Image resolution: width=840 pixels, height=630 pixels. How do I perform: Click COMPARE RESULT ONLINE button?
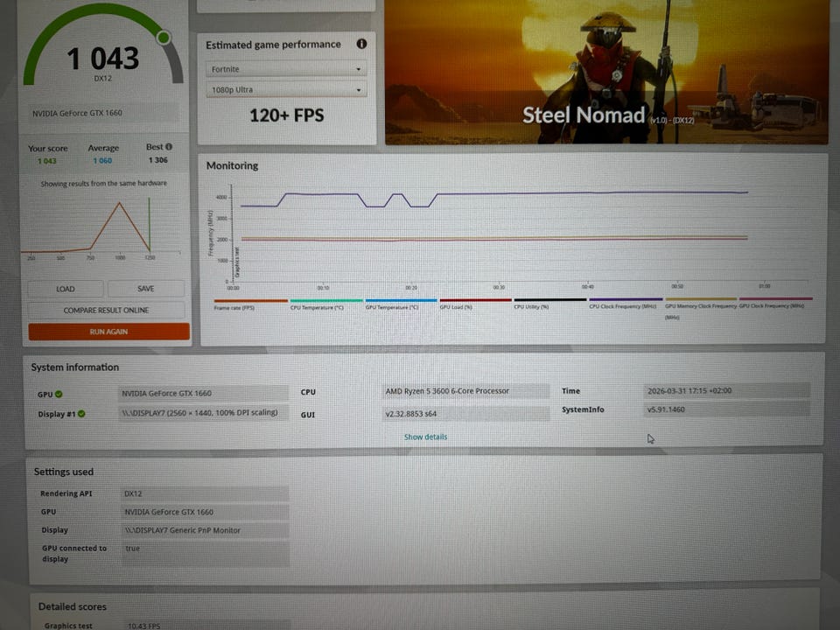[x=106, y=310]
